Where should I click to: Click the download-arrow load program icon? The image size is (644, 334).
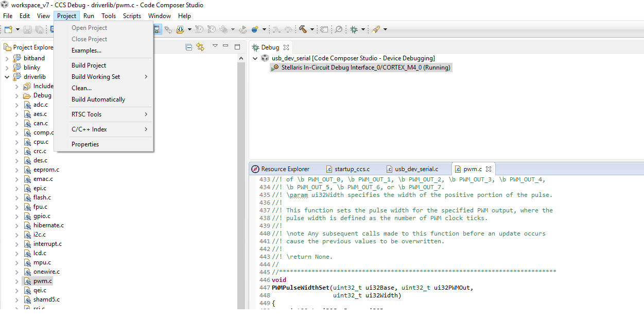180,29
